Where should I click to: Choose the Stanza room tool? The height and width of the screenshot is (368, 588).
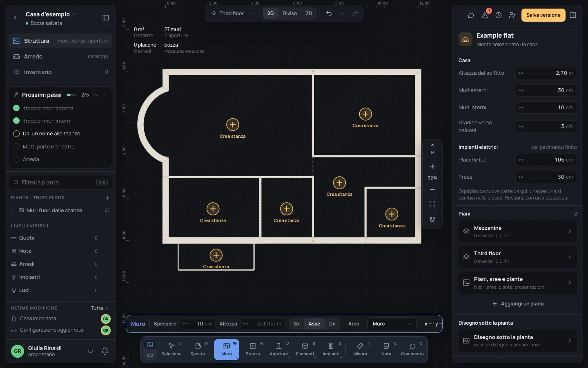pos(253,350)
